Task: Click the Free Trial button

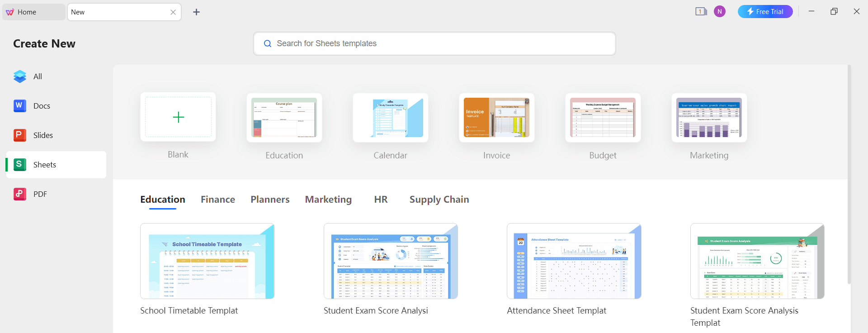Action: pyautogui.click(x=765, y=12)
